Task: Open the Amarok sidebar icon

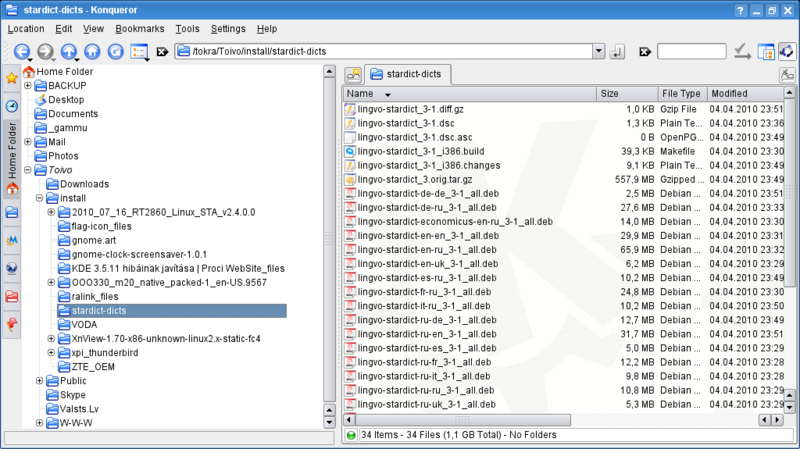Action: pyautogui.click(x=12, y=240)
